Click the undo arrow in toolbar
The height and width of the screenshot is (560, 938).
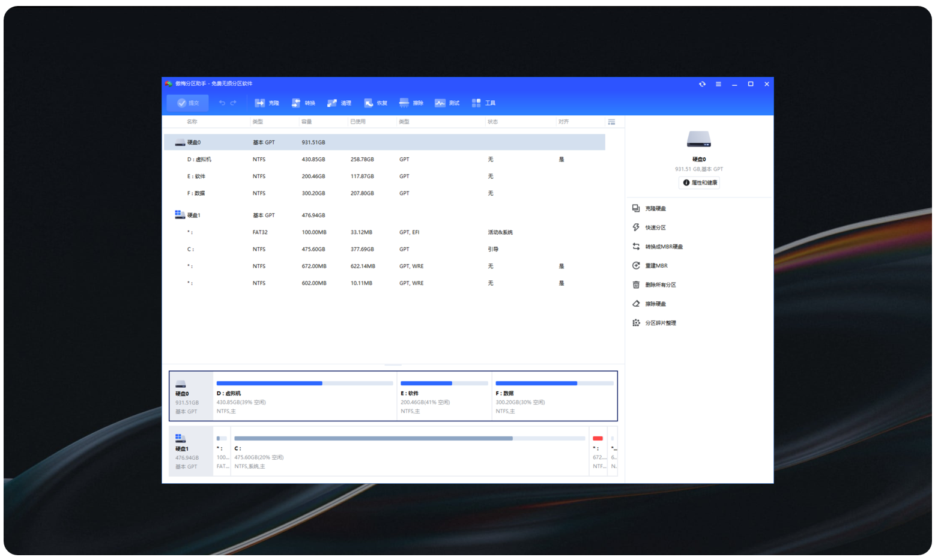(222, 103)
